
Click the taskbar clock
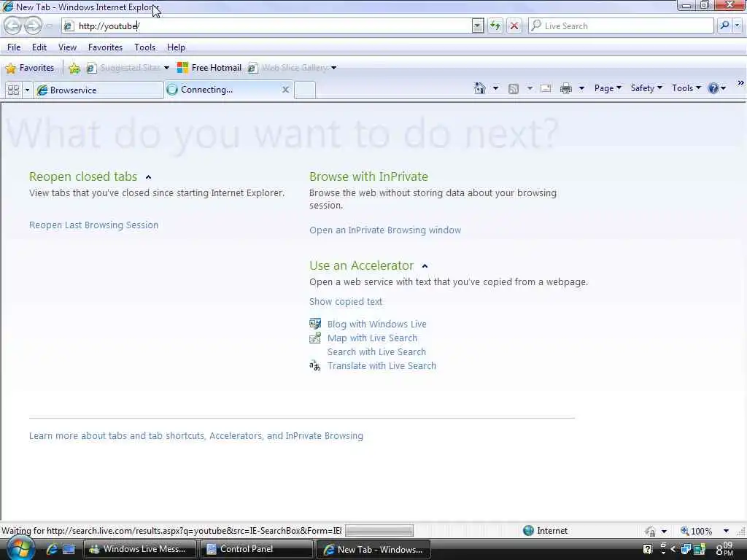[x=724, y=549]
